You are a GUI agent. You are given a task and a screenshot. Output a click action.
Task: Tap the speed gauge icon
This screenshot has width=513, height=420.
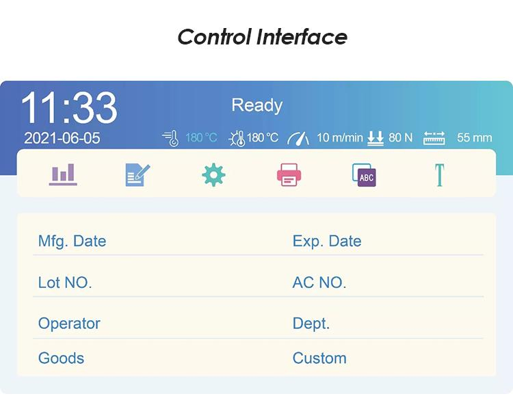coord(298,137)
